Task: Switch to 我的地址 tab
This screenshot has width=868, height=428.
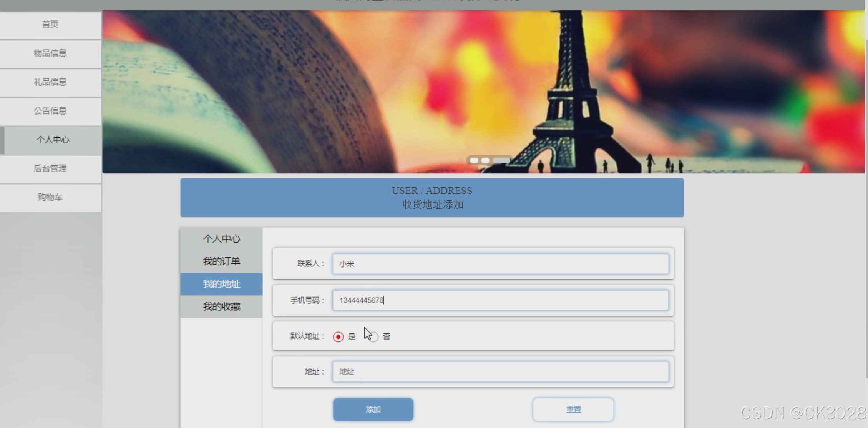Action: [x=221, y=284]
